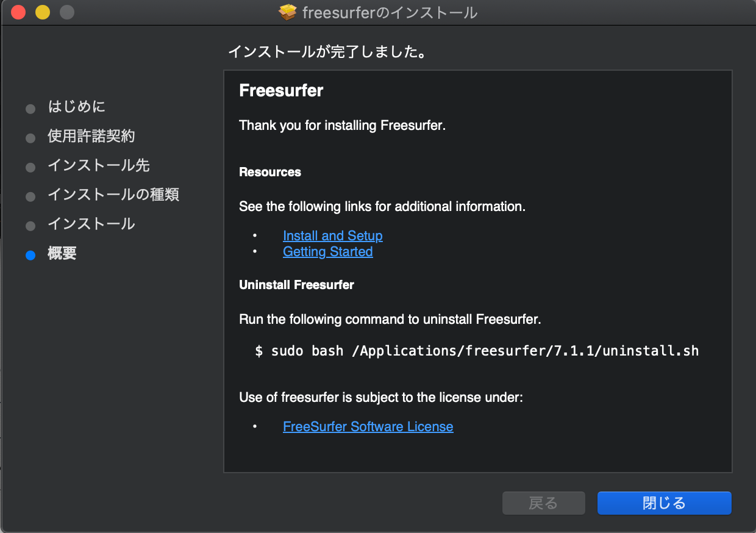Click the dot next to インストールの種類

click(30, 196)
